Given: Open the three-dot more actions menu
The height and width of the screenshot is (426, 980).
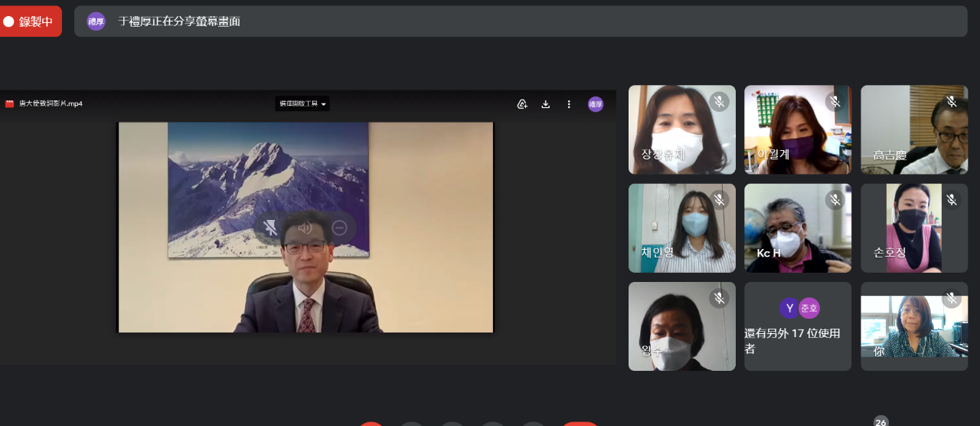Looking at the screenshot, I should click(x=569, y=104).
